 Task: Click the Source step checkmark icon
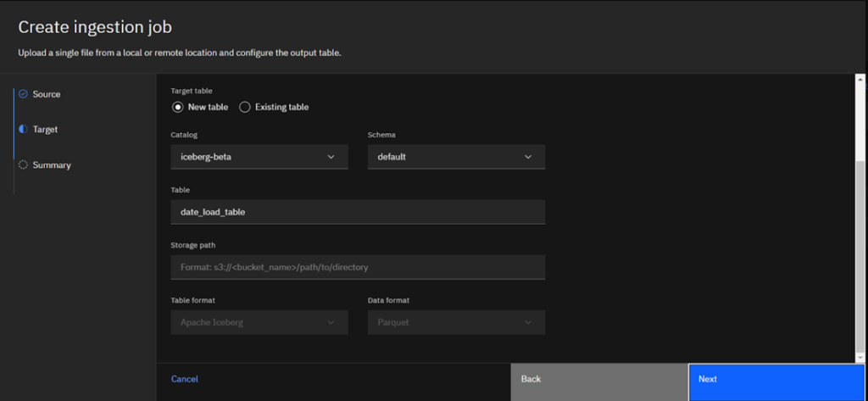(x=23, y=94)
